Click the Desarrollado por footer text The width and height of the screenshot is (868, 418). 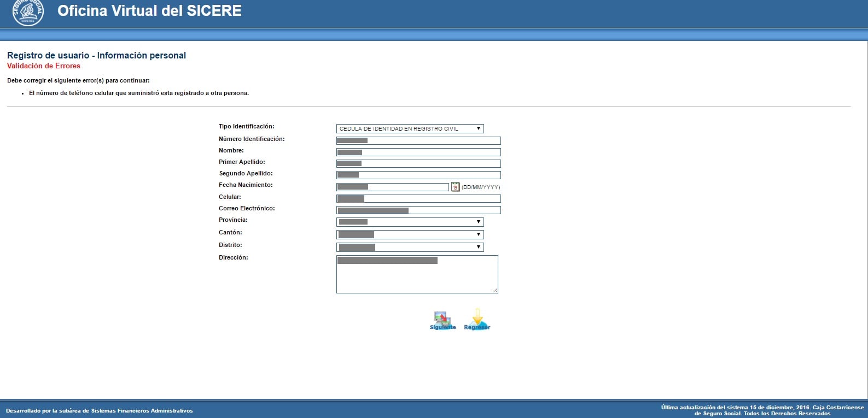click(99, 410)
